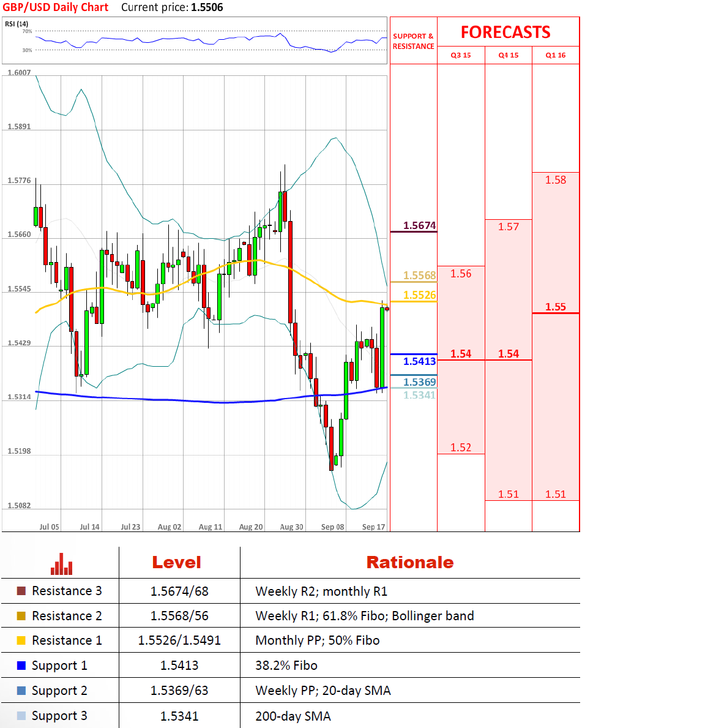The height and width of the screenshot is (728, 705).
Task: Select the Q4 15 forecast column header
Action: 508,55
